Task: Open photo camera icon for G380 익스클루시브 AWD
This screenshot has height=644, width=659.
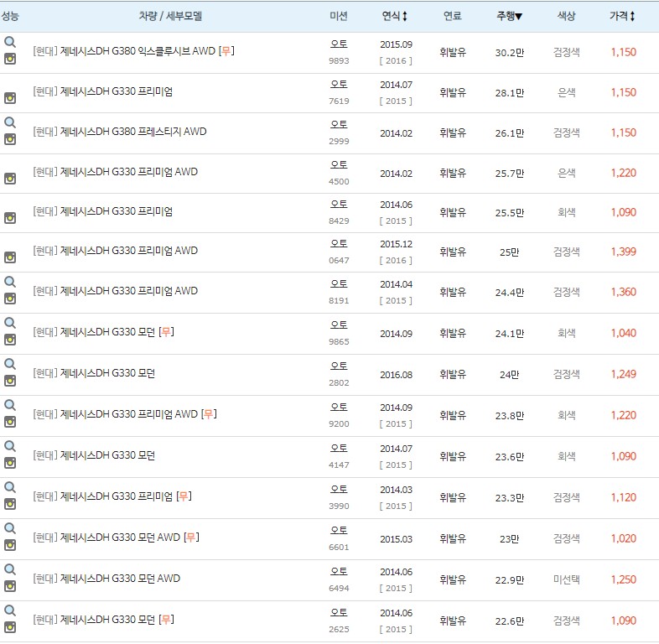Action: click(10, 59)
